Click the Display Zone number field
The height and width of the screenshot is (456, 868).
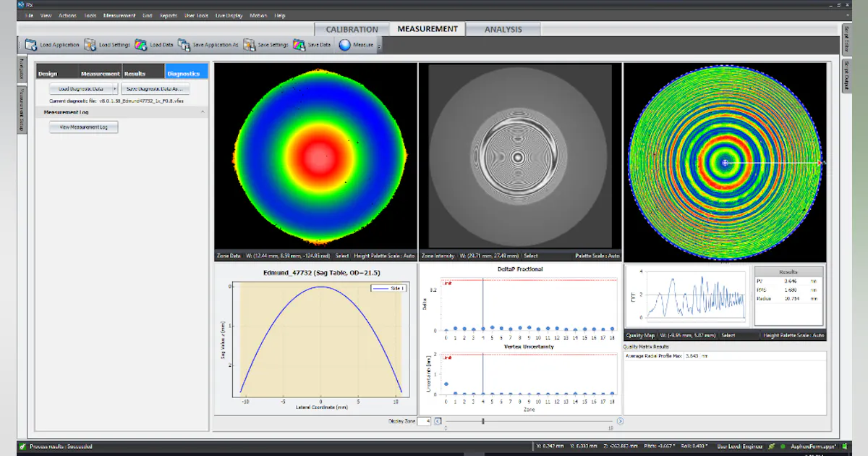(x=425, y=421)
